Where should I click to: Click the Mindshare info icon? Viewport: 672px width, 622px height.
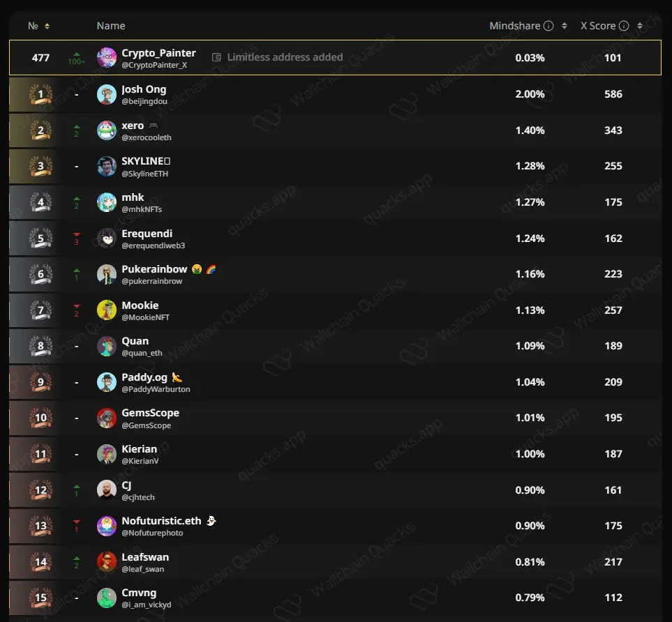pyautogui.click(x=548, y=26)
